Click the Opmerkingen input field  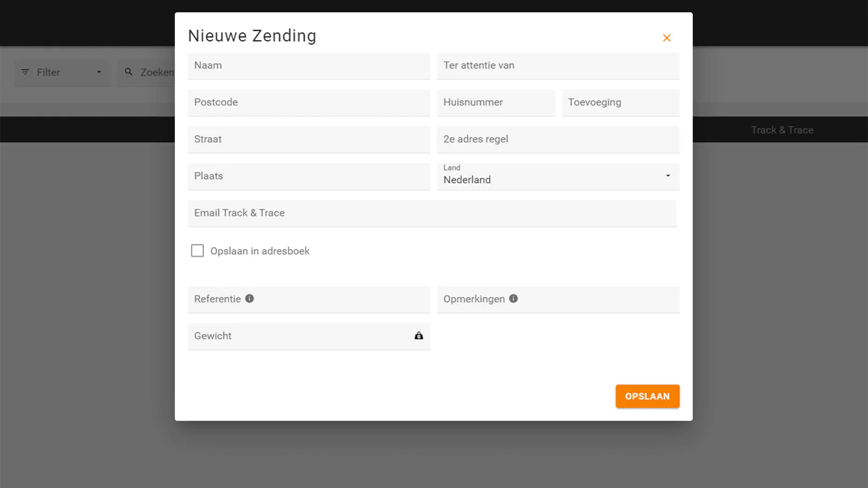click(558, 300)
